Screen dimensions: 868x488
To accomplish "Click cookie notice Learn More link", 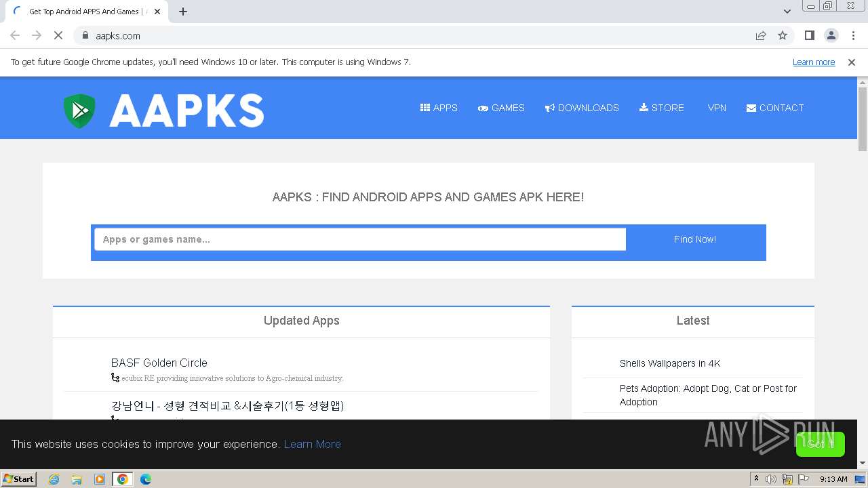I will point(312,444).
